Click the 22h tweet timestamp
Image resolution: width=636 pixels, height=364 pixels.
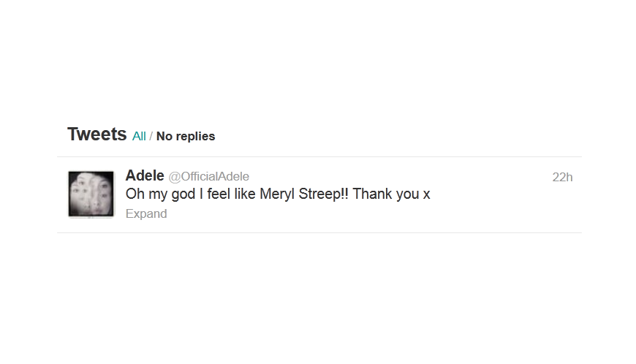562,177
